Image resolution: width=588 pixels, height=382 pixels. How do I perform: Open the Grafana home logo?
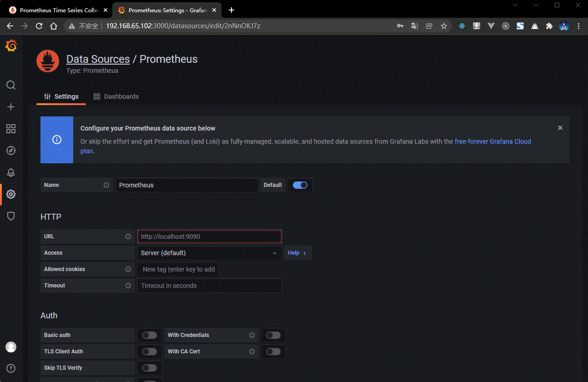(x=11, y=45)
